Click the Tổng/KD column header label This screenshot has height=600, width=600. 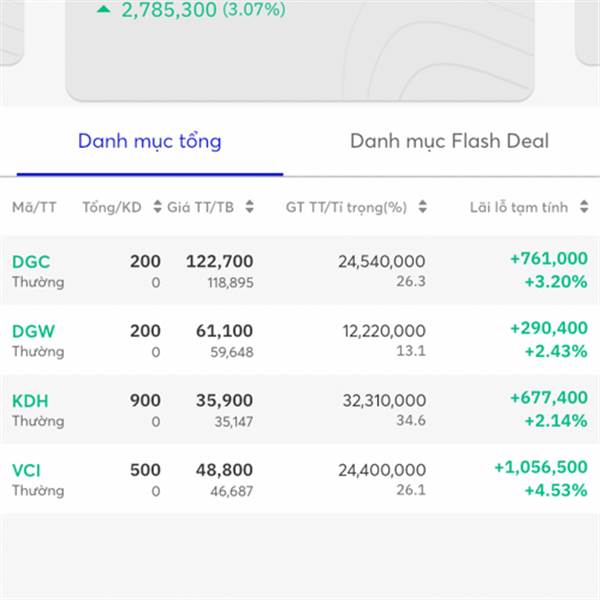(x=112, y=207)
